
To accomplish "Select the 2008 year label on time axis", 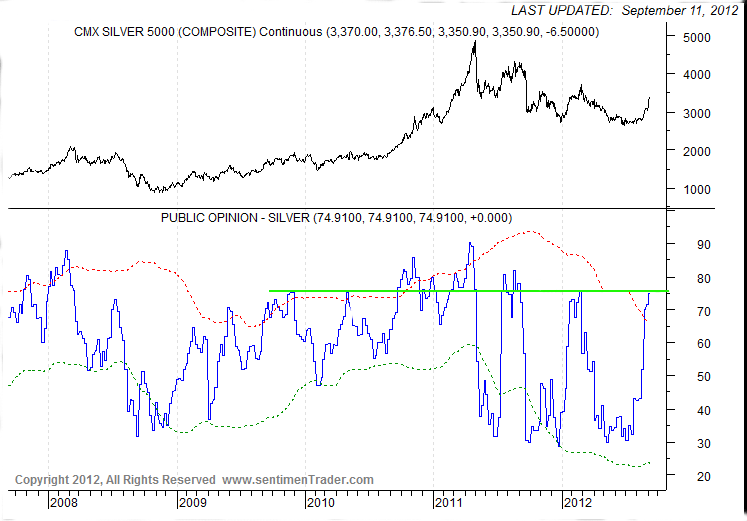I will click(62, 503).
